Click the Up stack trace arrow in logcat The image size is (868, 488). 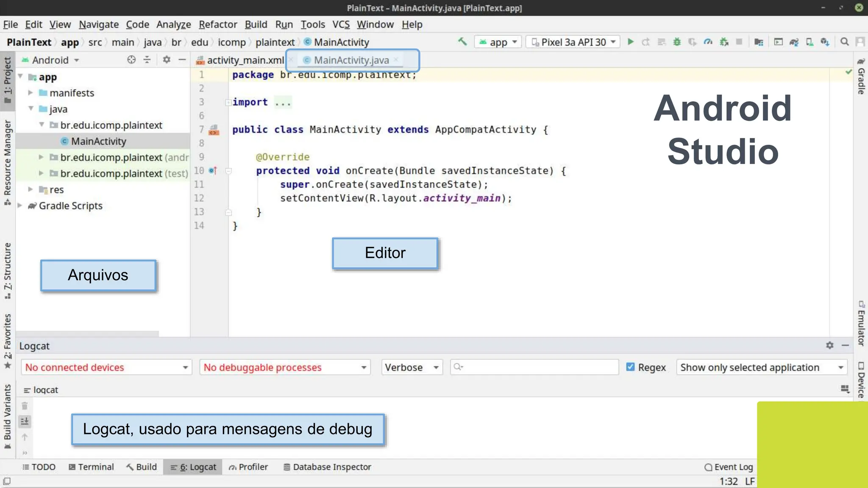(x=25, y=437)
